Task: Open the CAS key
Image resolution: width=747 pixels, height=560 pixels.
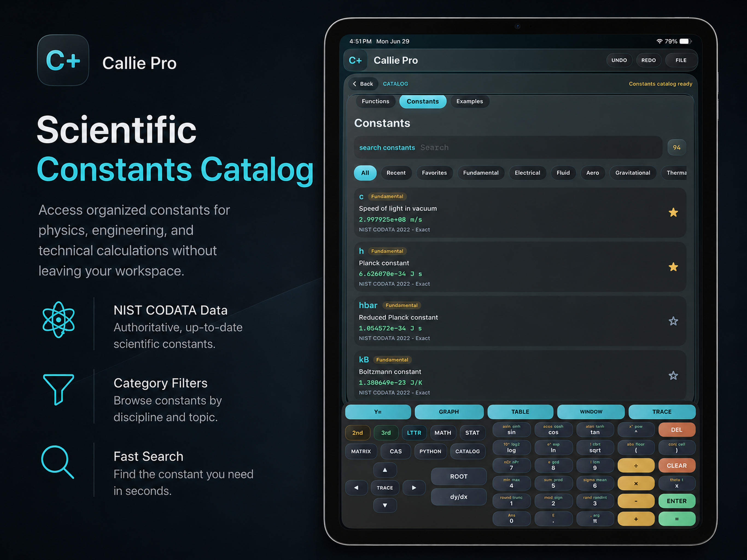Action: point(396,451)
